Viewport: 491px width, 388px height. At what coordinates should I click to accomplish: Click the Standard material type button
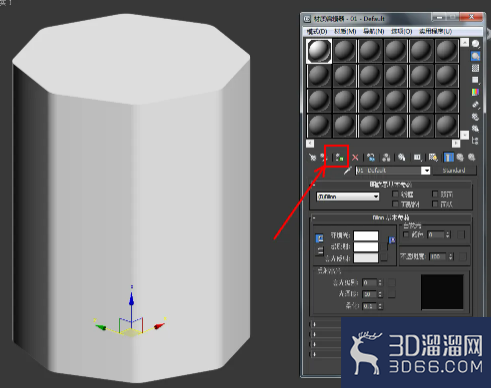tap(454, 171)
